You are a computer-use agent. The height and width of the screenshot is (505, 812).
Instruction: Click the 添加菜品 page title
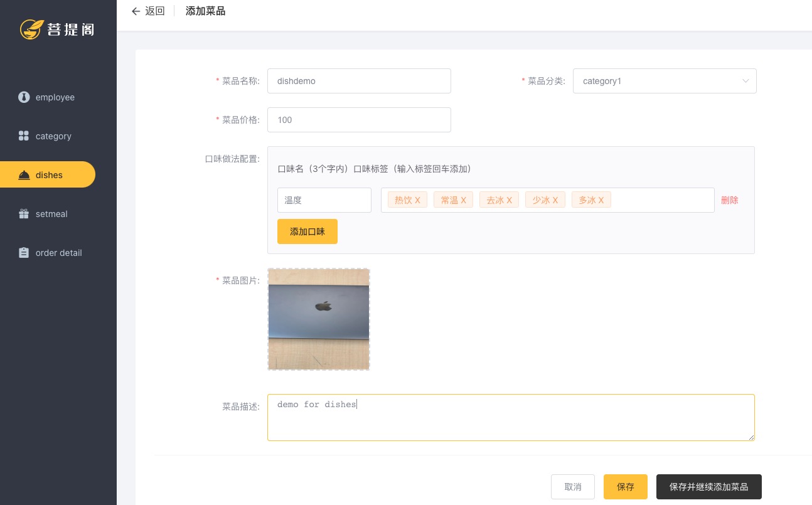point(205,11)
